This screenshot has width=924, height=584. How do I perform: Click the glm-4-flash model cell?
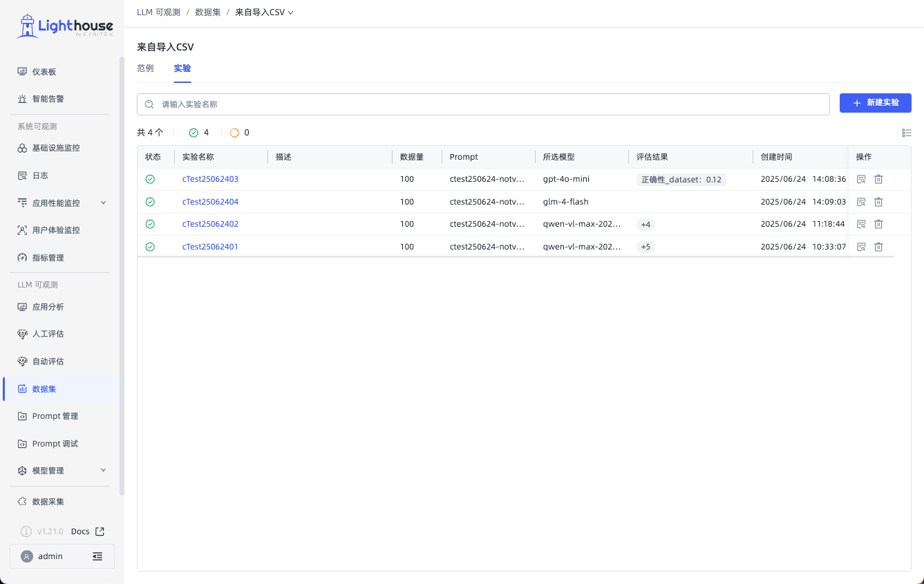(x=565, y=202)
